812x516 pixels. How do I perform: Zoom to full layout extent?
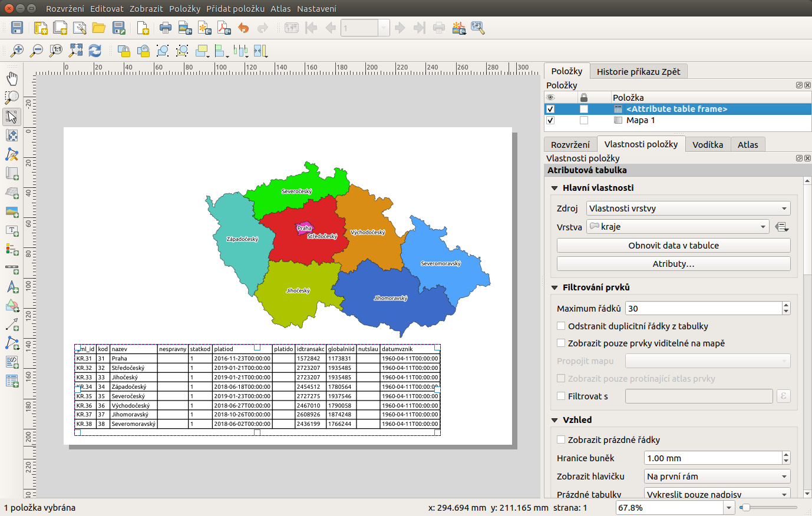pos(75,51)
